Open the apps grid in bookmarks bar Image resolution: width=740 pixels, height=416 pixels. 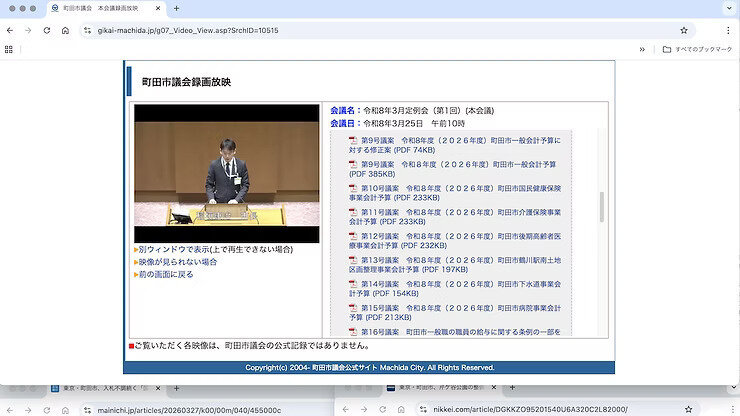[9, 49]
